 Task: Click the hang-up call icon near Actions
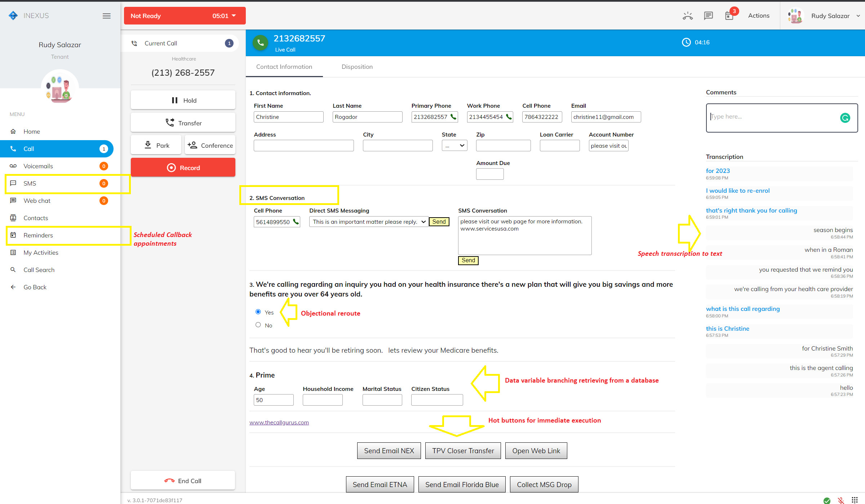(688, 15)
